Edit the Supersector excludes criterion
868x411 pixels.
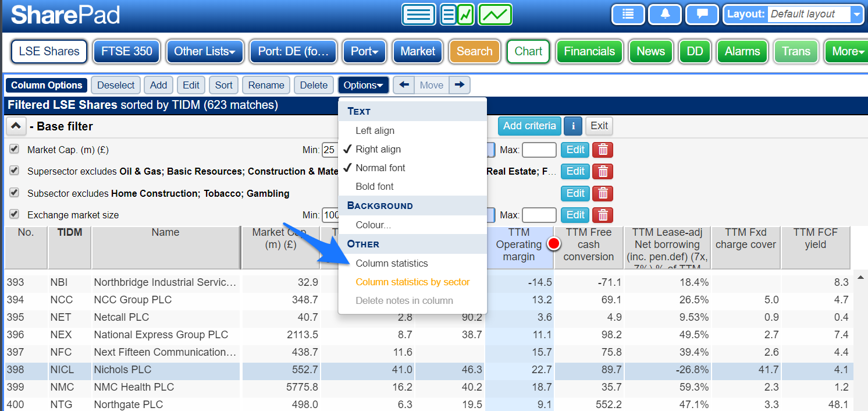(x=575, y=172)
